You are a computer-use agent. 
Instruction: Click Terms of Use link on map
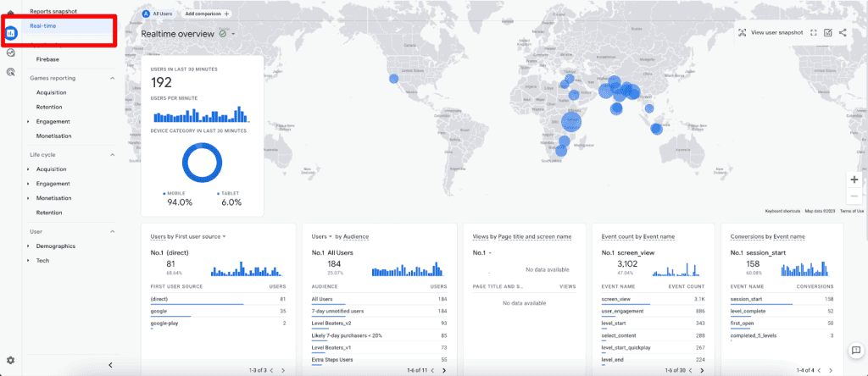(852, 211)
